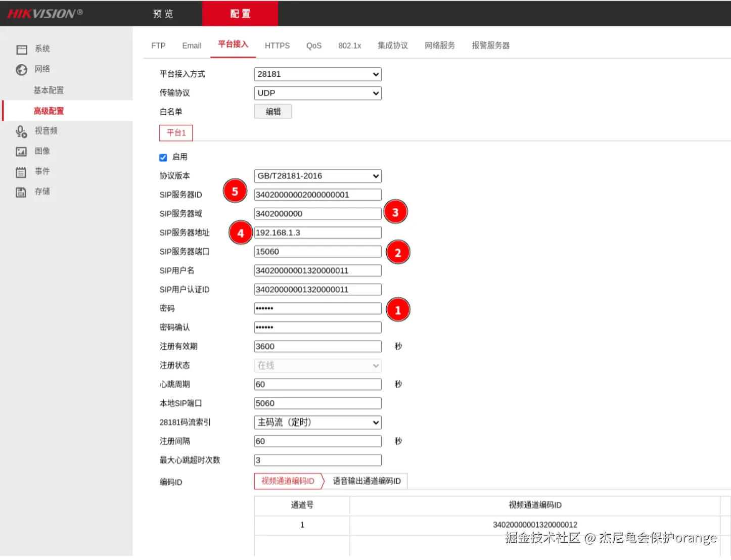The height and width of the screenshot is (560, 731).
Task: Click the 本地SIP端口 field showing 5060
Action: [x=317, y=403]
